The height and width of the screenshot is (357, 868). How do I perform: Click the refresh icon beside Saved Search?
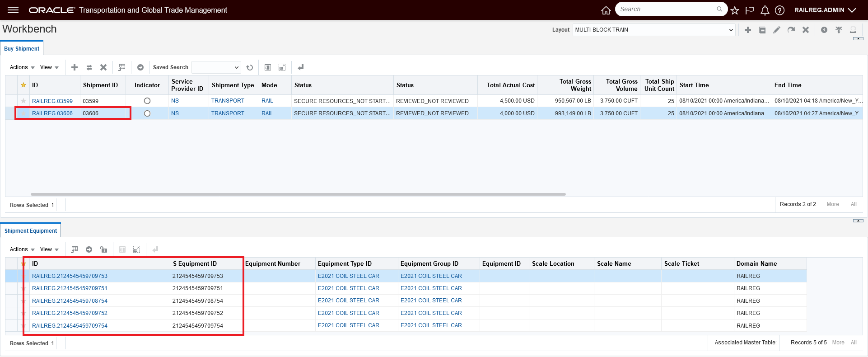250,67
